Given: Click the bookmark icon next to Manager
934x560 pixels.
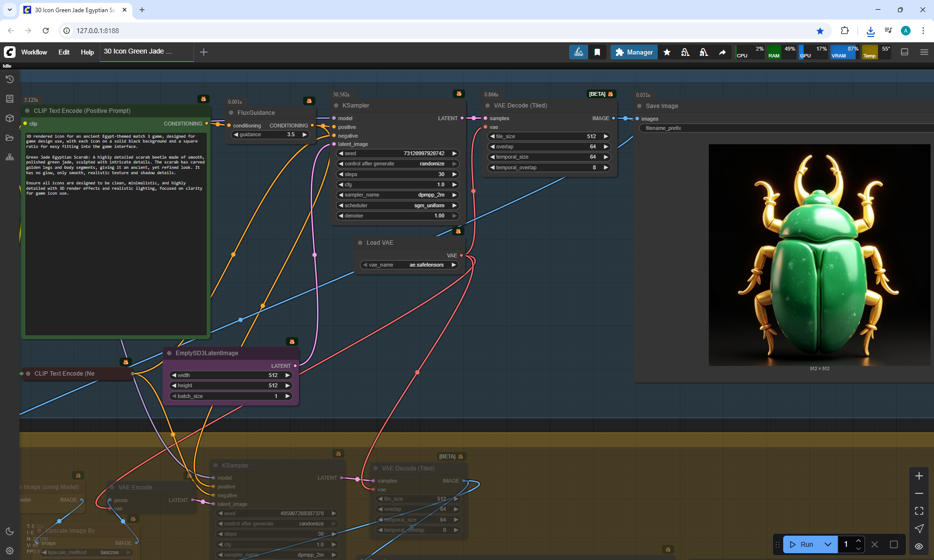Looking at the screenshot, I should (x=597, y=52).
